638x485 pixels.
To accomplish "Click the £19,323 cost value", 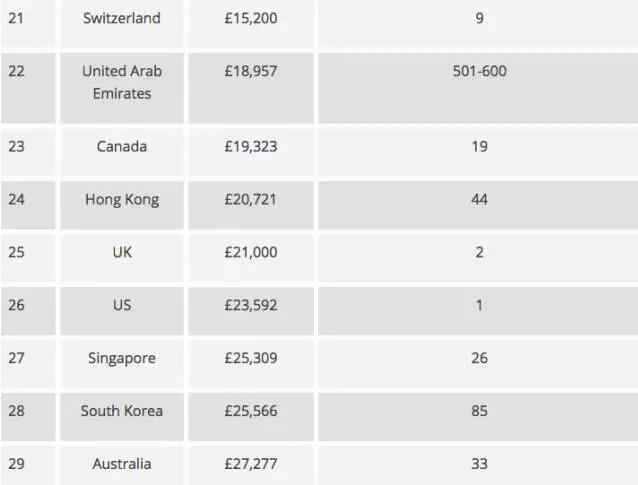I will [x=251, y=146].
